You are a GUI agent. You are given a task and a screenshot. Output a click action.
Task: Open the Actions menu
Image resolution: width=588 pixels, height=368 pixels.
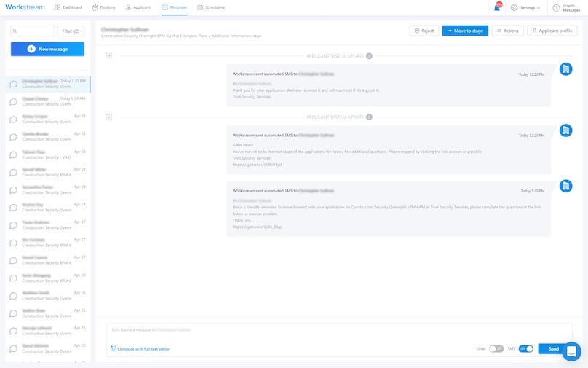(507, 31)
